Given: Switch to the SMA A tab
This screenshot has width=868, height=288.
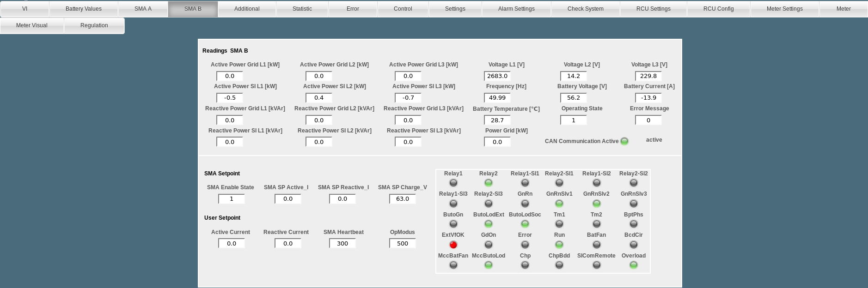Looking at the screenshot, I should point(143,9).
